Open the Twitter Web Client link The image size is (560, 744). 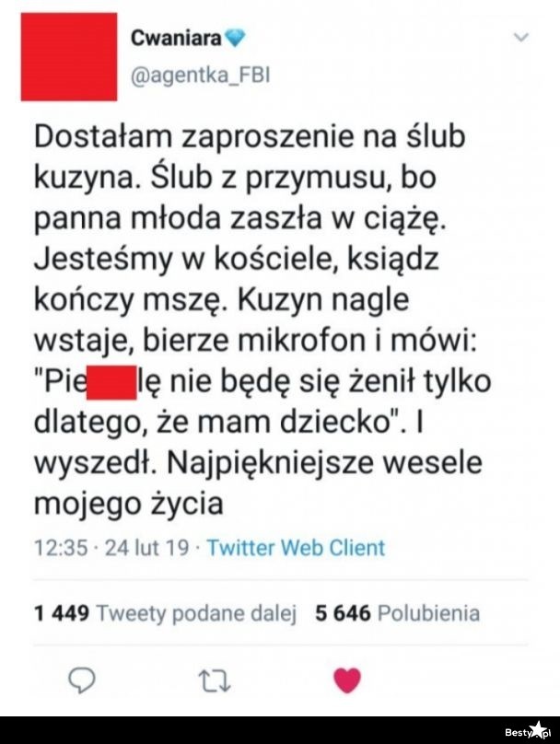coord(296,547)
